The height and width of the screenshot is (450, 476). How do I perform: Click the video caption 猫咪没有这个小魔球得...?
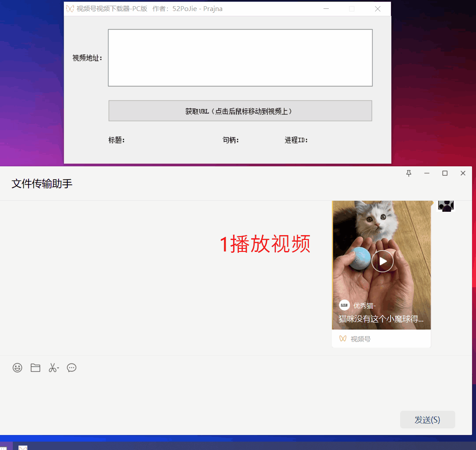[381, 319]
